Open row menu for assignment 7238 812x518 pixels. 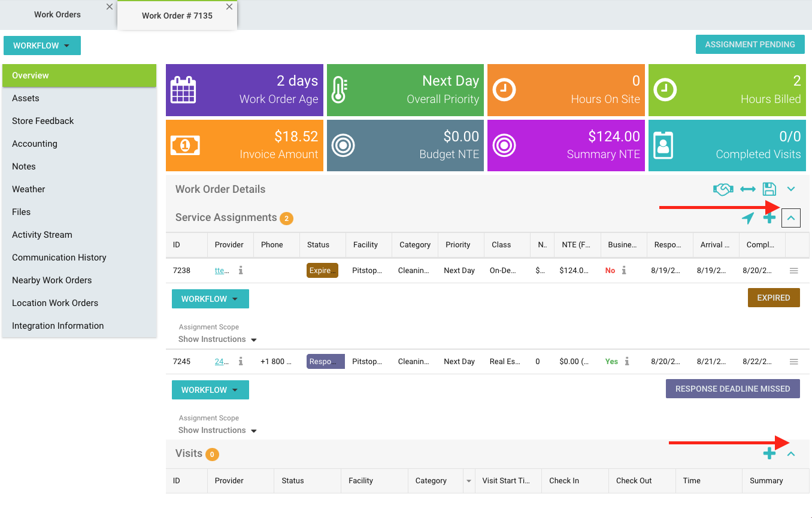point(794,271)
